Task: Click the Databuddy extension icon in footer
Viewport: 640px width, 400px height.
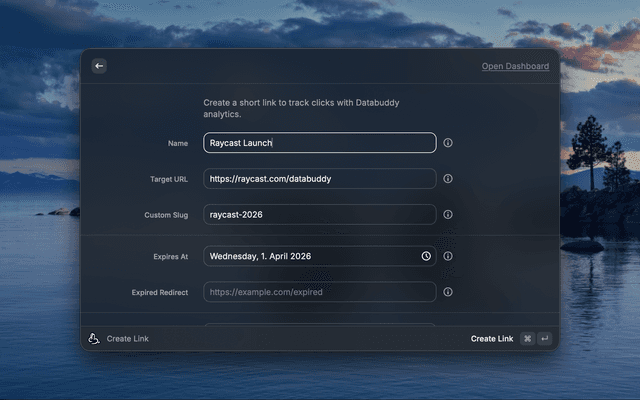Action: coord(93,339)
